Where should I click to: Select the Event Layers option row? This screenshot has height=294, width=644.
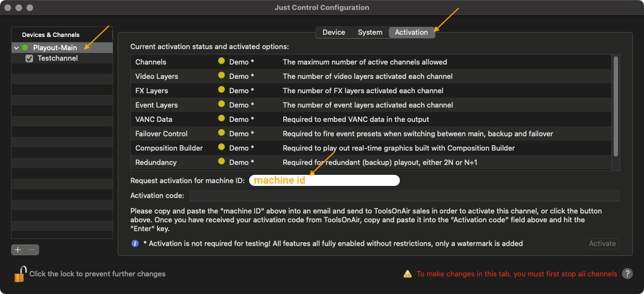(x=371, y=105)
